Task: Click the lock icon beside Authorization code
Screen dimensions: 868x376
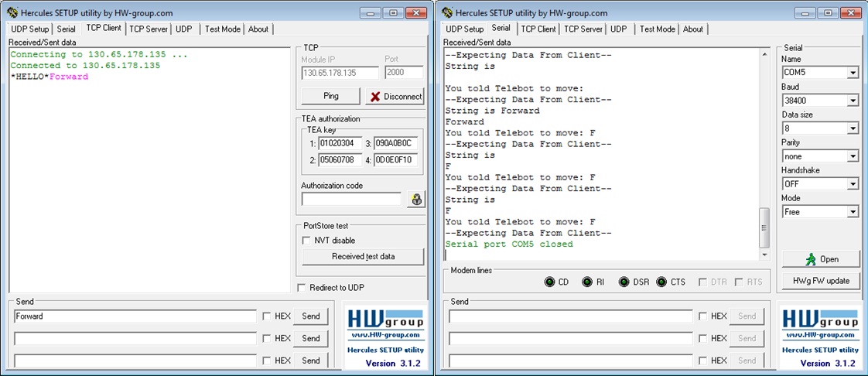Action: (x=415, y=200)
